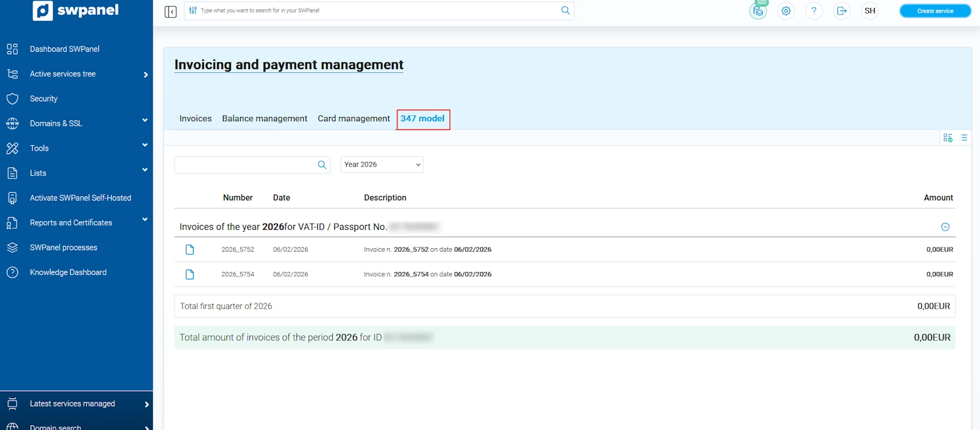Open the green notifications icon with 500 badge
Image resolution: width=980 pixels, height=430 pixels.
[758, 11]
